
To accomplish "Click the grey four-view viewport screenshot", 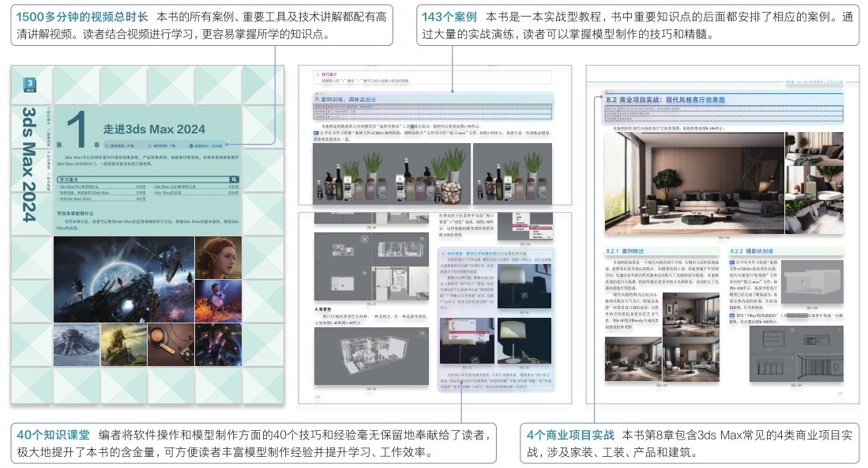I will click(x=371, y=267).
